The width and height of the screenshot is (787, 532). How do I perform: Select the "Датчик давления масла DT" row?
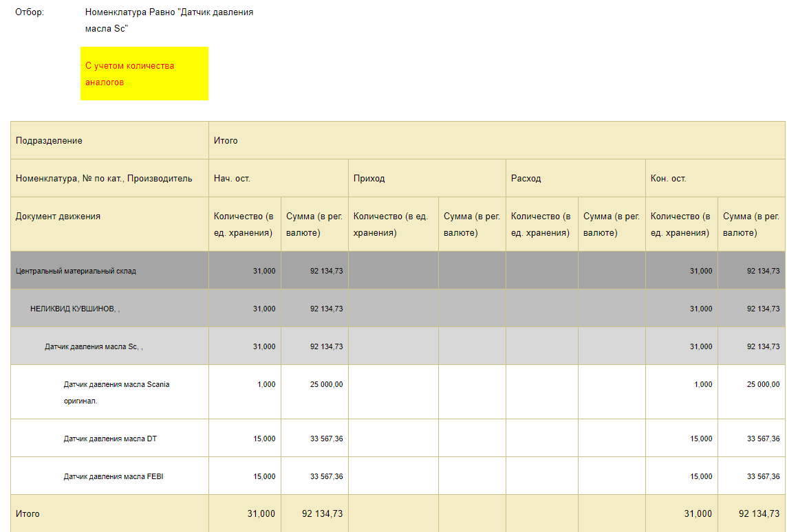110,439
